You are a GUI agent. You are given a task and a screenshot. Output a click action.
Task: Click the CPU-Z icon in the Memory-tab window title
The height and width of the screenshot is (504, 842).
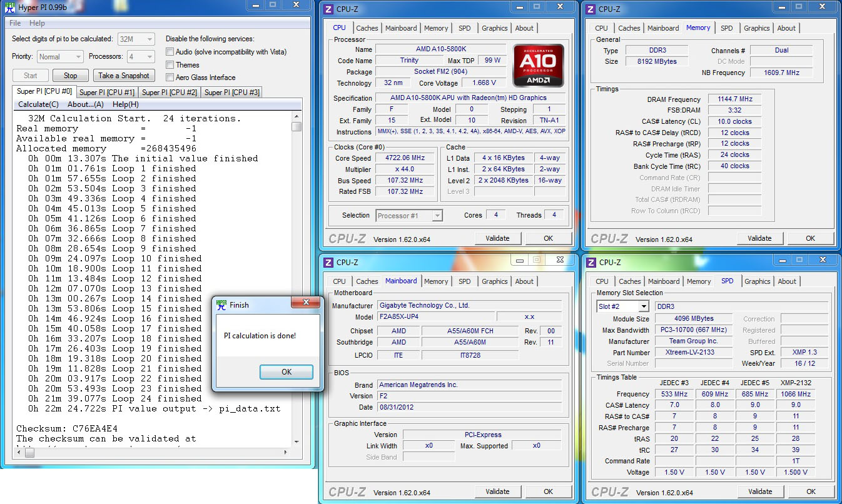point(591,9)
